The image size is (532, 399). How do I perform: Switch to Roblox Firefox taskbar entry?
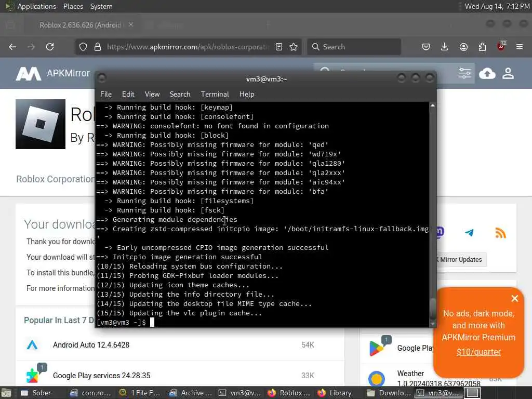click(x=289, y=393)
